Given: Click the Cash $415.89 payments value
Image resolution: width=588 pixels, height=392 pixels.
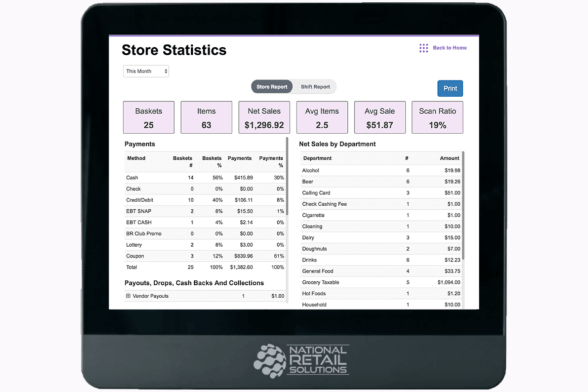Looking at the screenshot, I should click(243, 178).
